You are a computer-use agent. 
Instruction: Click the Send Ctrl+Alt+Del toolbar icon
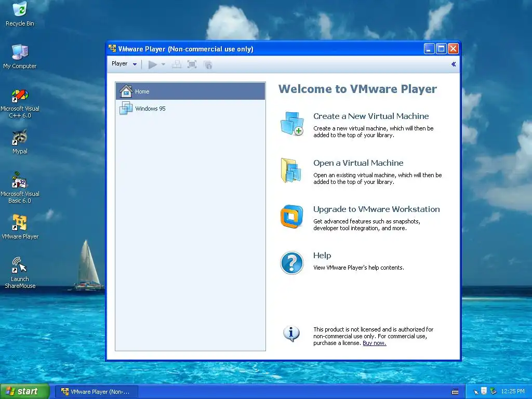pos(177,64)
